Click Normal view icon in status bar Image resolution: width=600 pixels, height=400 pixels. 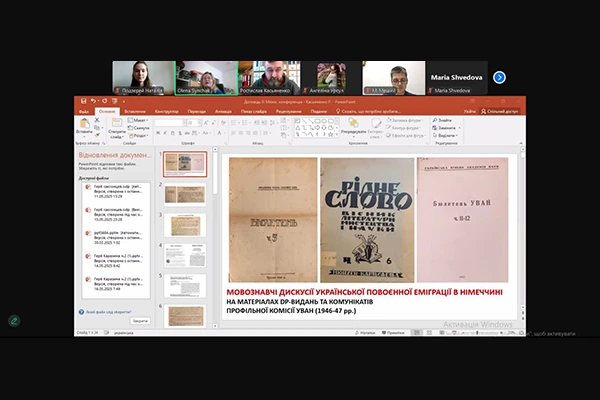point(417,333)
